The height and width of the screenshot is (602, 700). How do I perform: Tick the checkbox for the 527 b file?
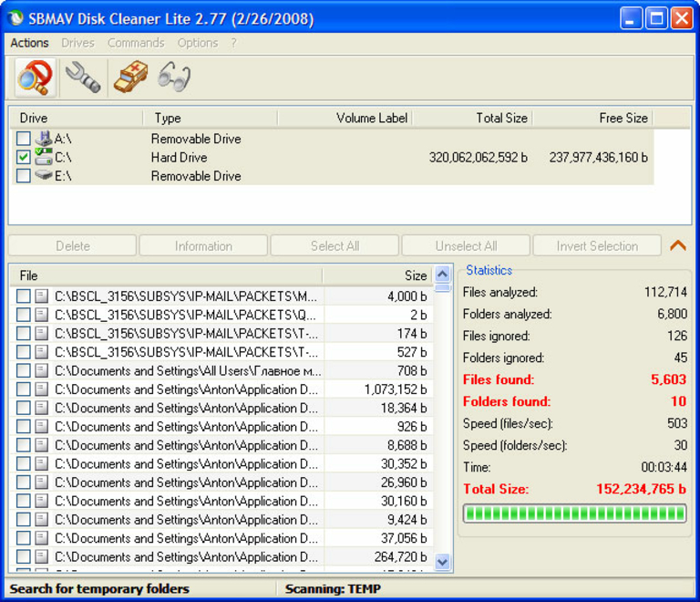(23, 352)
